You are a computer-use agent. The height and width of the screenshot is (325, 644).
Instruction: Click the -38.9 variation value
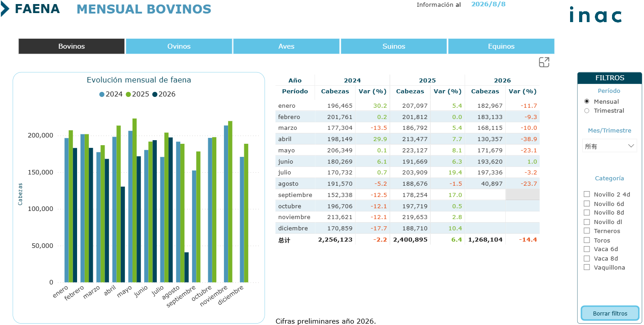point(529,139)
